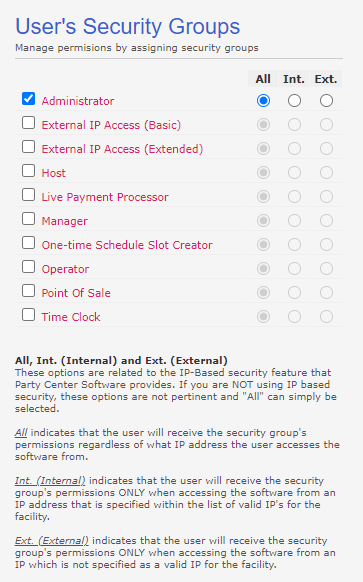Open the Administrator group link
This screenshot has width=363, height=582.
tap(78, 101)
